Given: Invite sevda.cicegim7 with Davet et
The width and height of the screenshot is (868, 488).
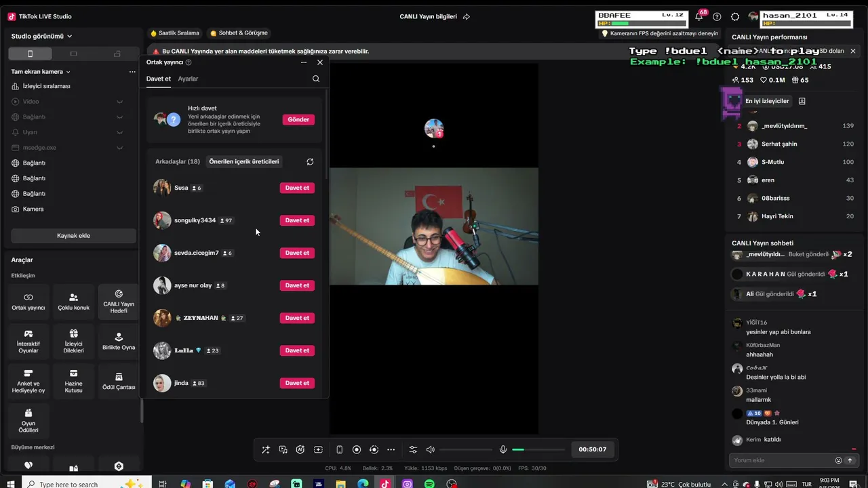Looking at the screenshot, I should [297, 253].
